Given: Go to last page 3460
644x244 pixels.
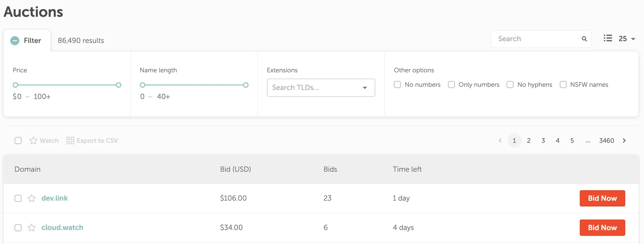Looking at the screenshot, I should pyautogui.click(x=606, y=141).
